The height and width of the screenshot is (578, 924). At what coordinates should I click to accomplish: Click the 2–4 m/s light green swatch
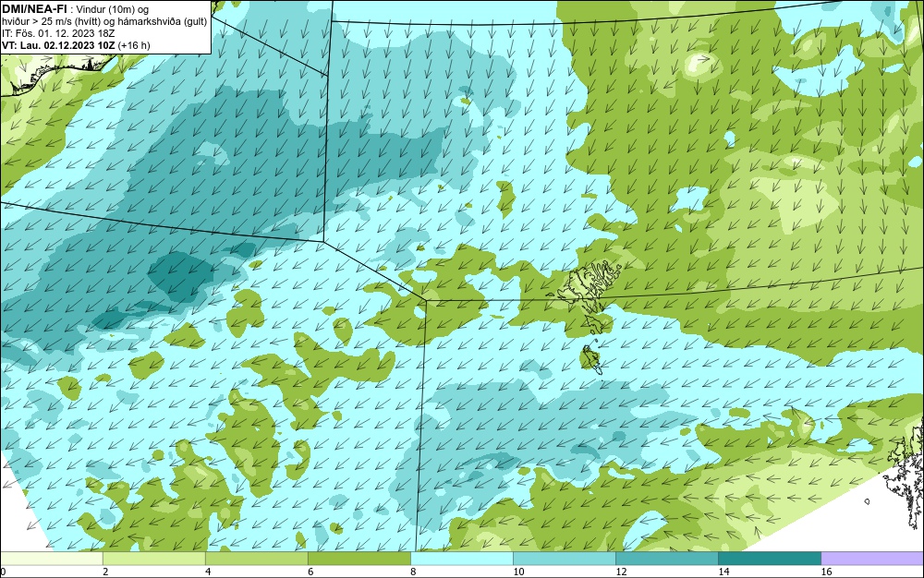tap(153, 558)
